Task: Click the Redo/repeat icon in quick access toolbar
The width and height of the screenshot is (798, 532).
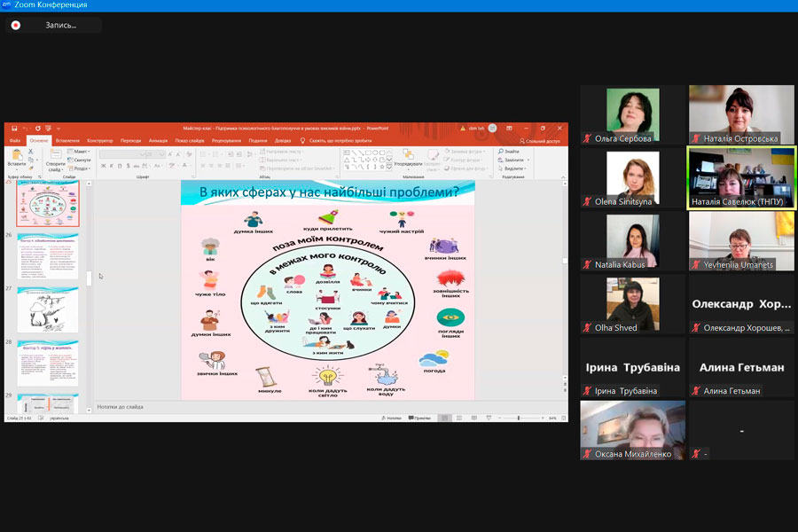Action: tap(37, 129)
